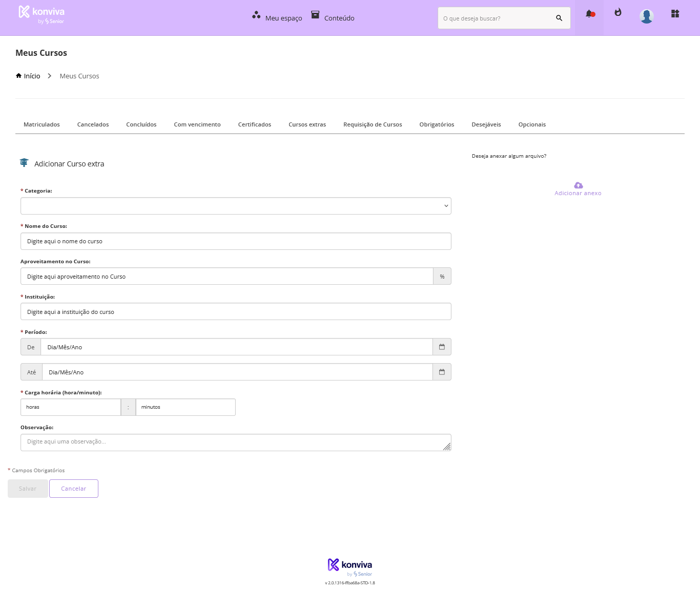This screenshot has height=591, width=700.
Task: Switch to Concluídos tab
Action: pyautogui.click(x=141, y=124)
